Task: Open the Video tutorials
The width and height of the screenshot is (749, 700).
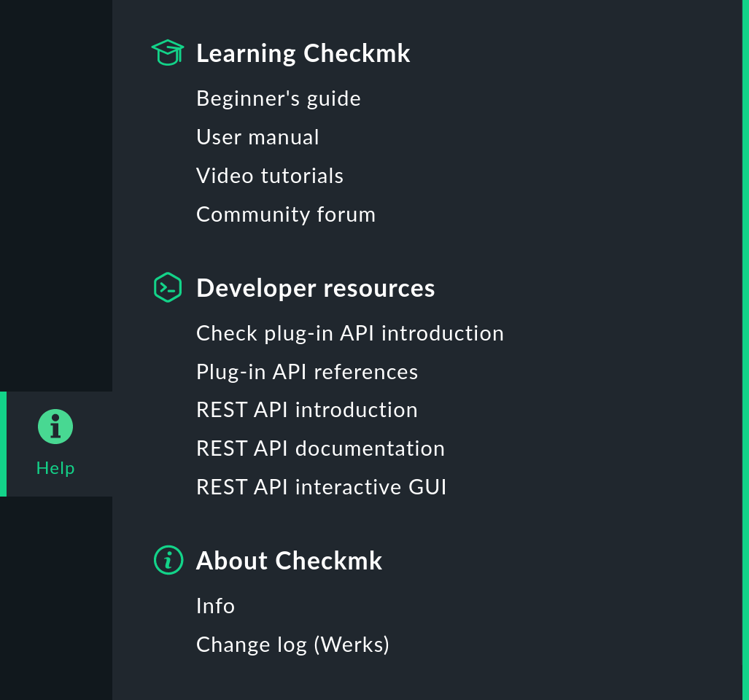Action: 269,176
